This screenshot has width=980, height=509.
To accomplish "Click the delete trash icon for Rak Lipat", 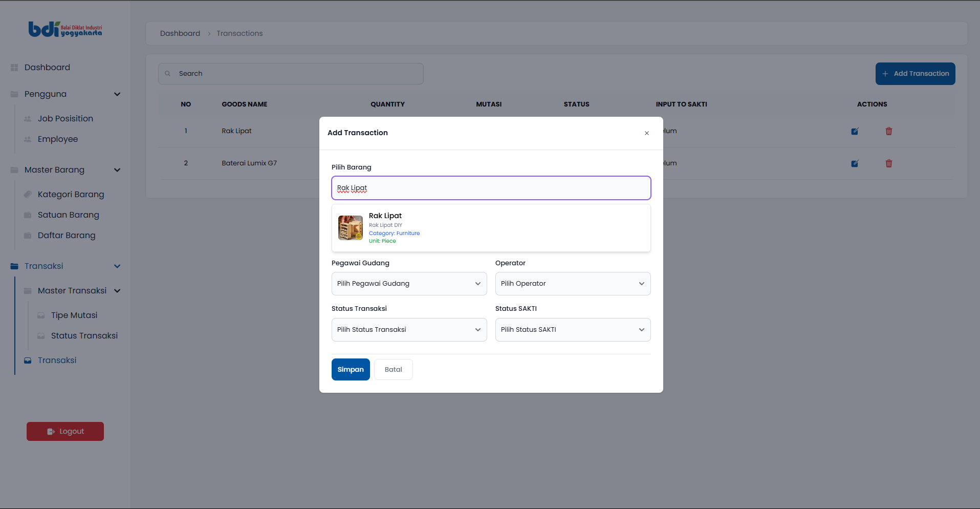I will [889, 131].
